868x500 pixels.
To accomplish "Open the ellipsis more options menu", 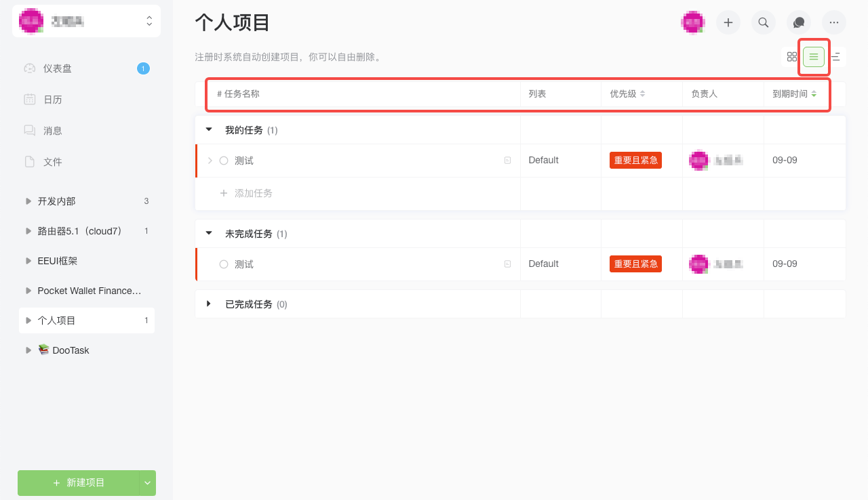I will pyautogui.click(x=833, y=22).
